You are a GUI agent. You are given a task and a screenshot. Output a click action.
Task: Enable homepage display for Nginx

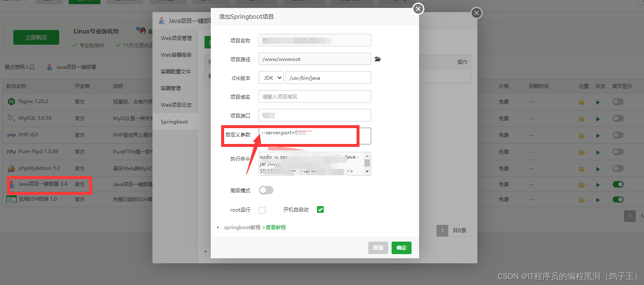tap(618, 102)
